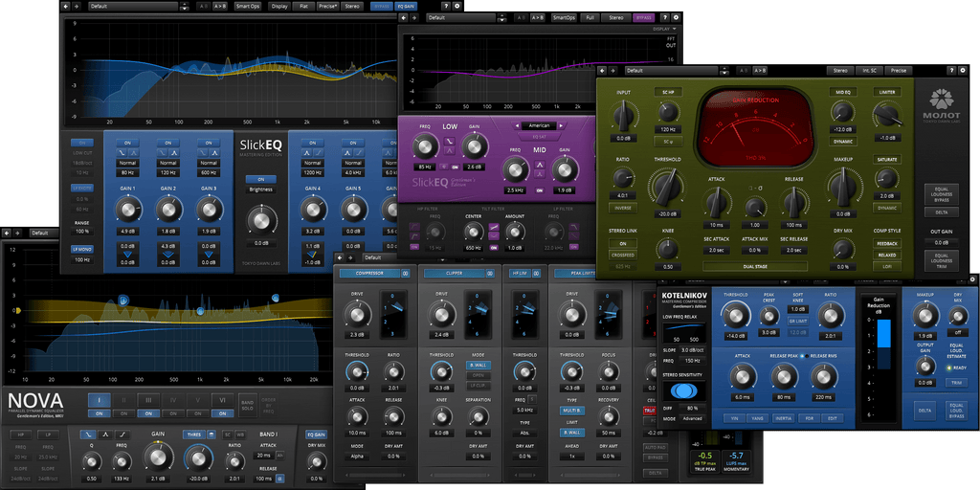
Task: Click icon next to Nova THRES button
Action: pyautogui.click(x=212, y=434)
